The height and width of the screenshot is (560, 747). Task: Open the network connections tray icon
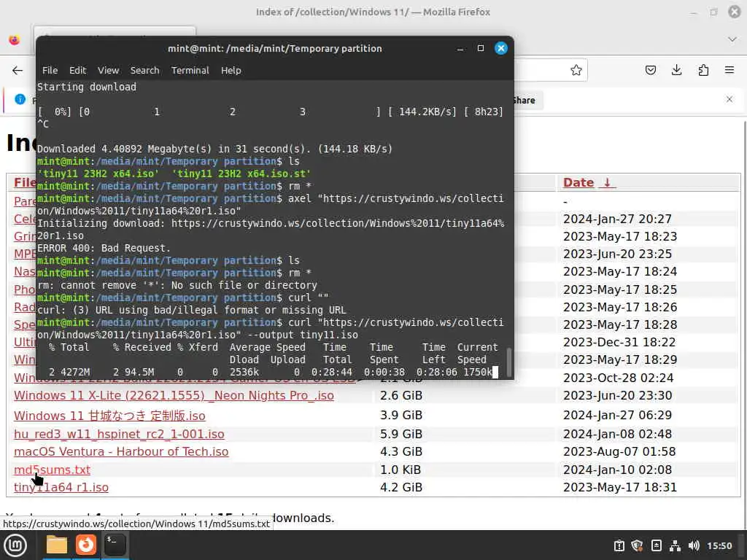coord(675,545)
